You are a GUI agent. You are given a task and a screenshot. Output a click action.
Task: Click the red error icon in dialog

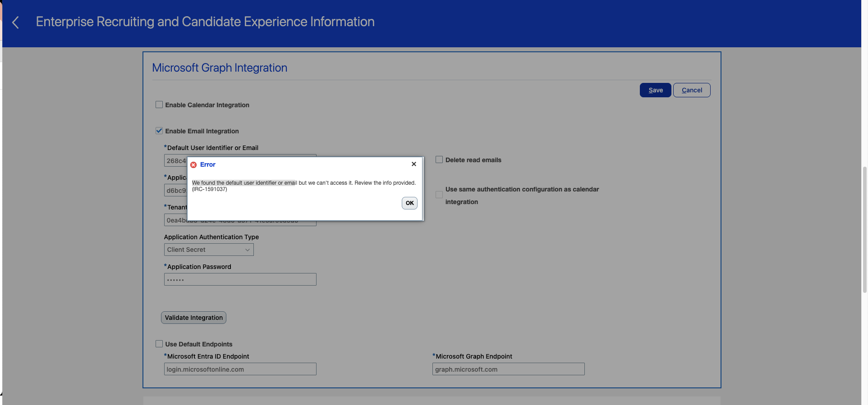pos(193,165)
